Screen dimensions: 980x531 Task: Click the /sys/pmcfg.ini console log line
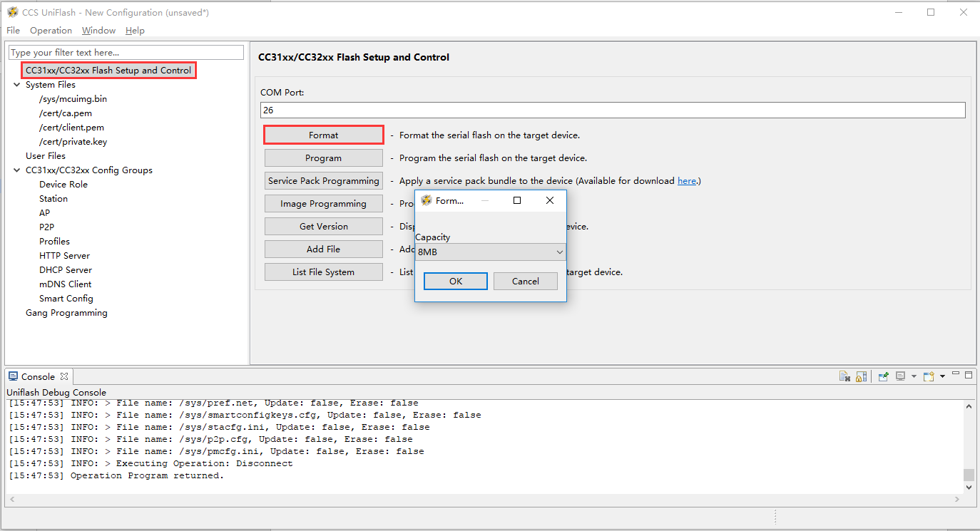coord(216,451)
